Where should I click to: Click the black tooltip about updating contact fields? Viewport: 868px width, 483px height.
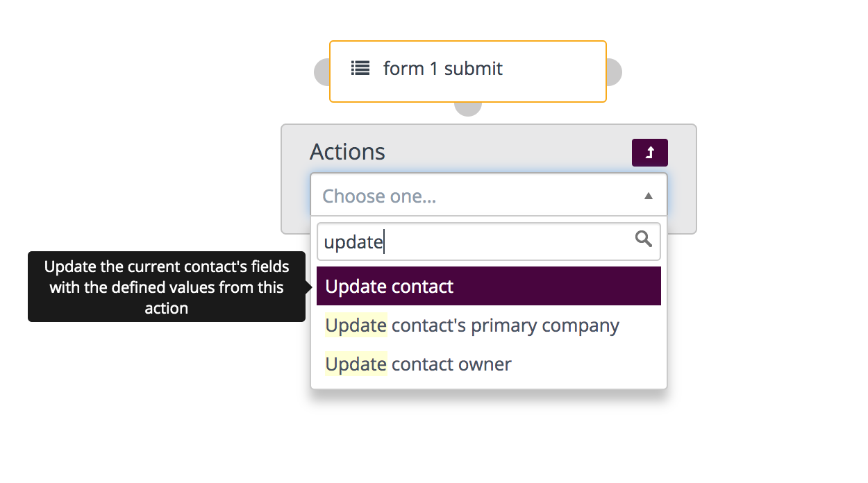tap(167, 287)
